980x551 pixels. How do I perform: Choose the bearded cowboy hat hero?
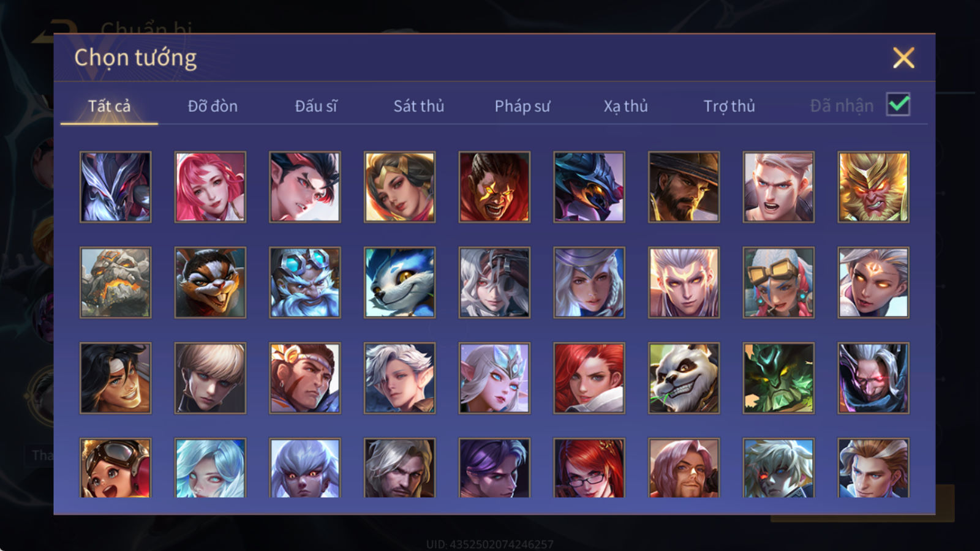[x=684, y=187]
